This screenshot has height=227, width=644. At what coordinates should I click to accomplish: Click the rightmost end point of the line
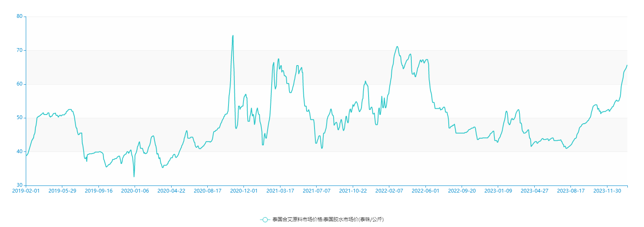627,65
